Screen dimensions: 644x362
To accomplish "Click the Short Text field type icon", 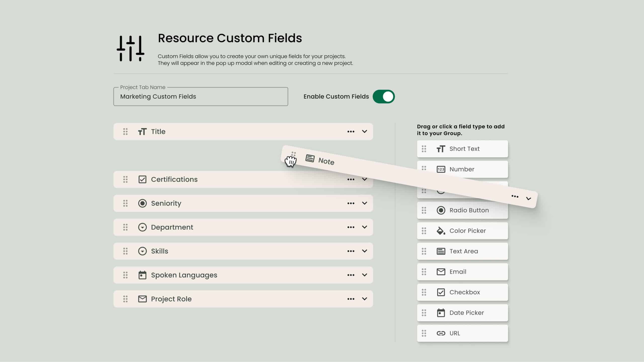I will point(440,148).
